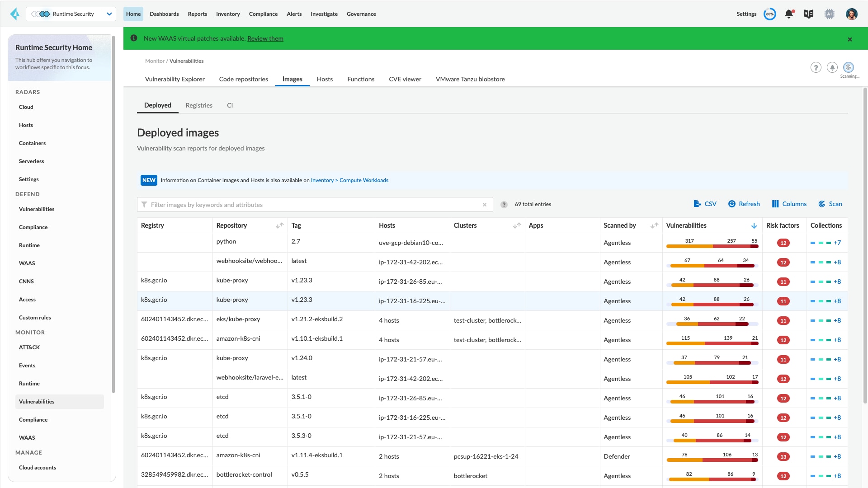868x488 pixels.
Task: Open the CVE viewer tab
Action: click(405, 79)
